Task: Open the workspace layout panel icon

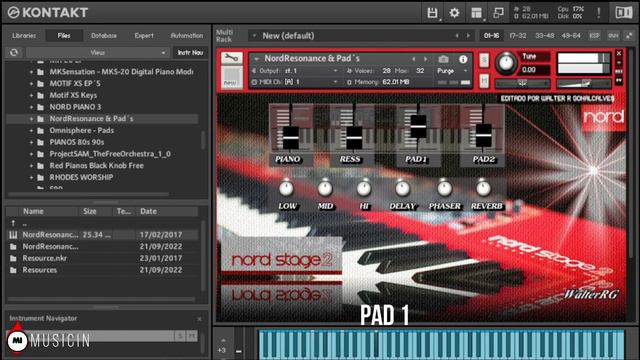Action: tap(476, 13)
